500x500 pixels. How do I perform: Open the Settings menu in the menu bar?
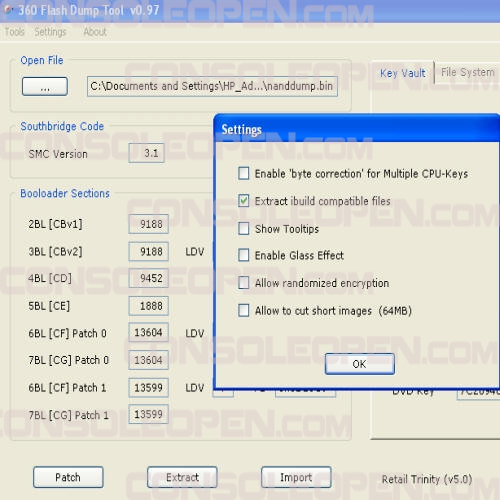(x=50, y=32)
